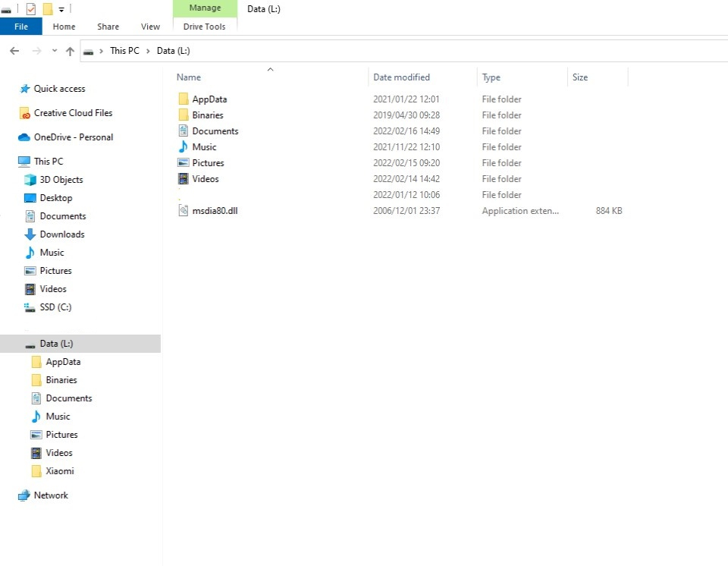The height and width of the screenshot is (566, 728).
Task: Open Customize Quick Access Toolbar dropdown
Action: click(x=61, y=9)
